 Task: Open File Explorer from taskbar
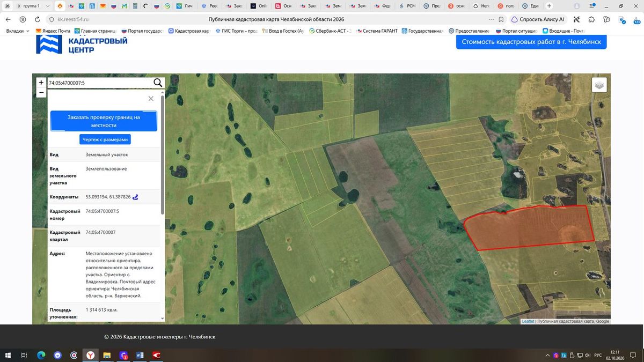coord(107,355)
